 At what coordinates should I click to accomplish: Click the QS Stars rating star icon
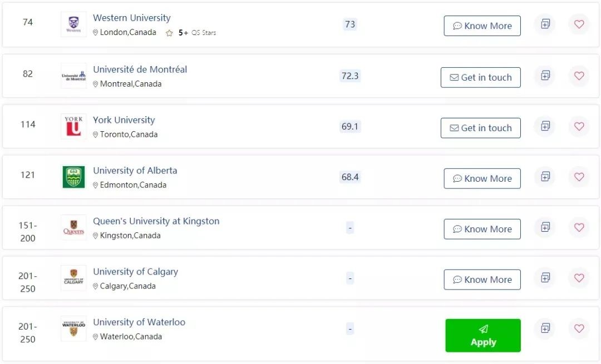click(x=169, y=33)
